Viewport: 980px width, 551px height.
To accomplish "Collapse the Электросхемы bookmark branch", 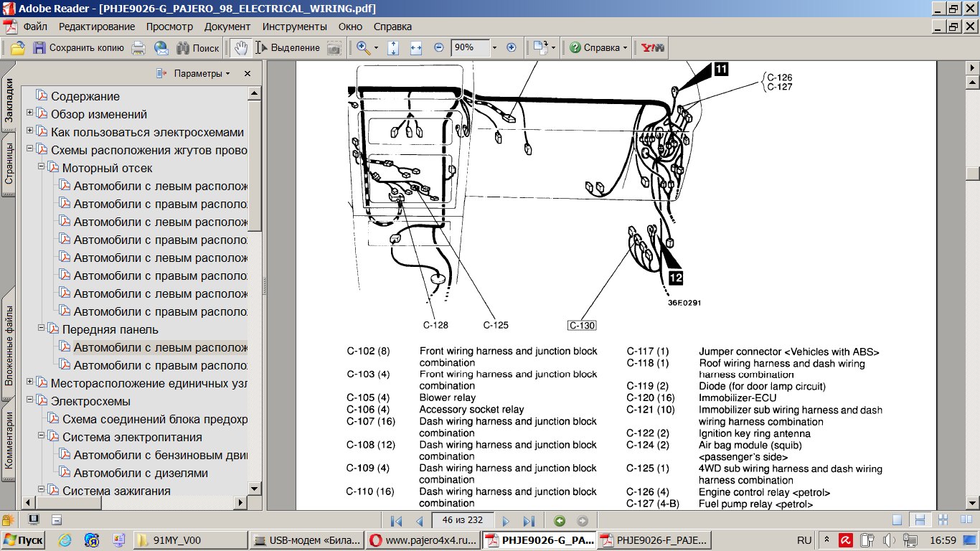I will click(30, 400).
